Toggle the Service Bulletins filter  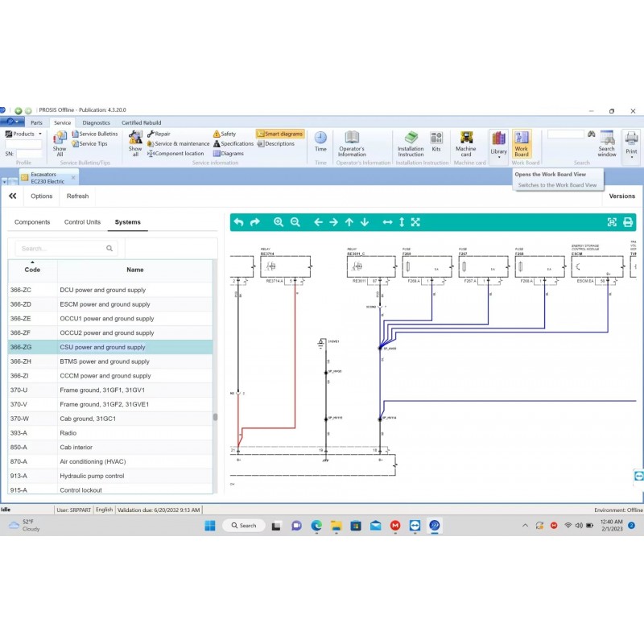click(94, 134)
